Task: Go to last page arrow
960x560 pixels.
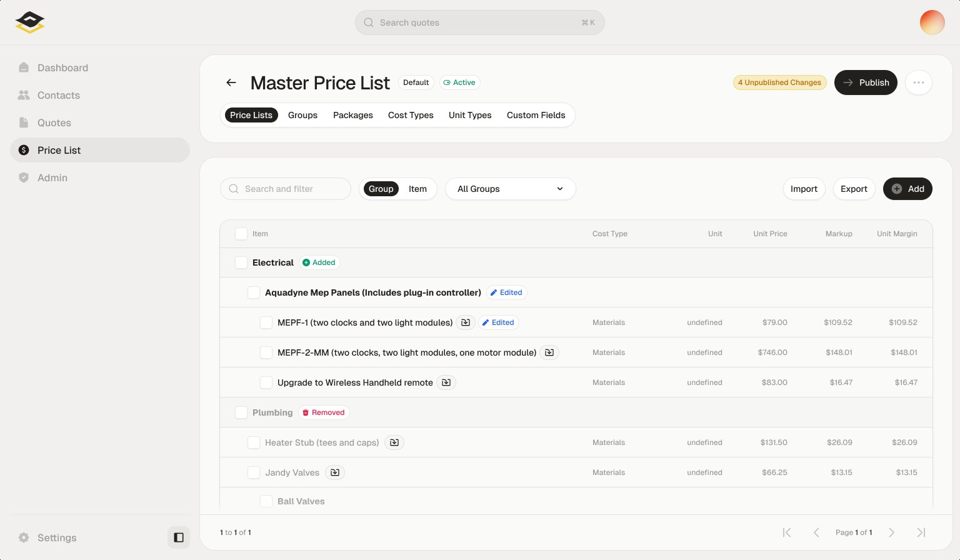Action: (x=921, y=532)
